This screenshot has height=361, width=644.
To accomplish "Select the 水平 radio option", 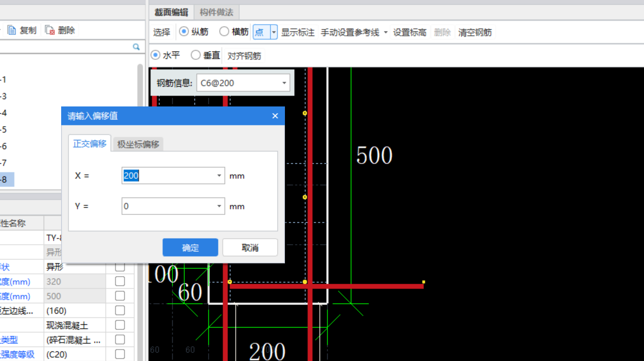I will tap(156, 56).
